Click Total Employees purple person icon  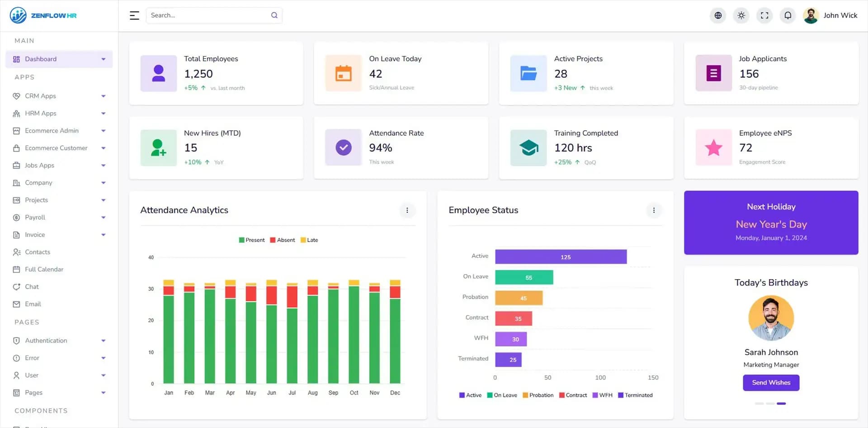coord(159,73)
